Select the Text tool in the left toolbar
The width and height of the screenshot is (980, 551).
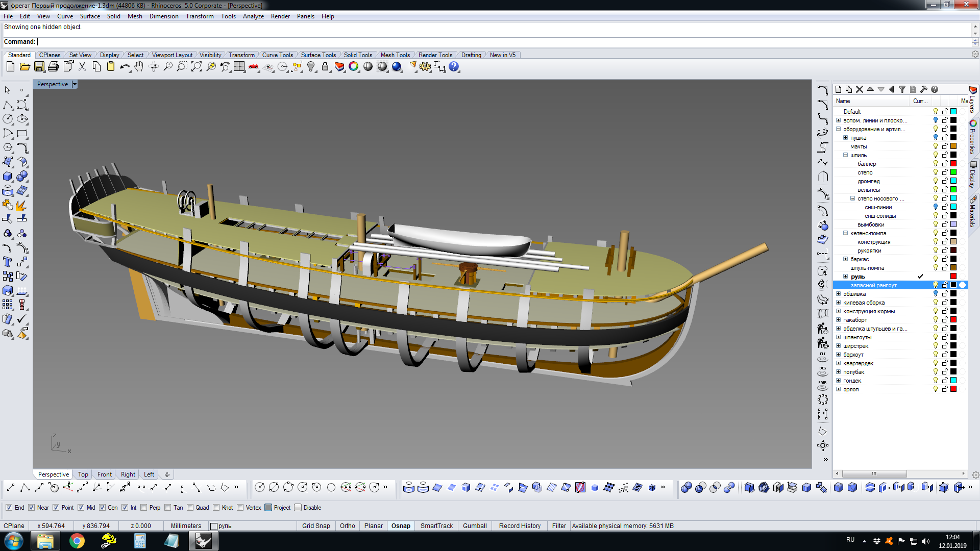(x=8, y=262)
